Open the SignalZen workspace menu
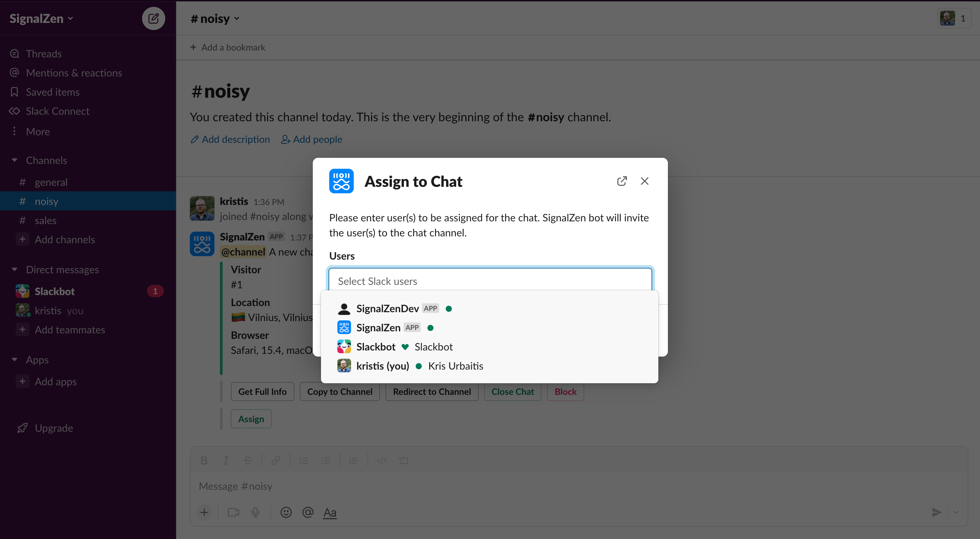Image resolution: width=980 pixels, height=539 pixels. point(41,18)
